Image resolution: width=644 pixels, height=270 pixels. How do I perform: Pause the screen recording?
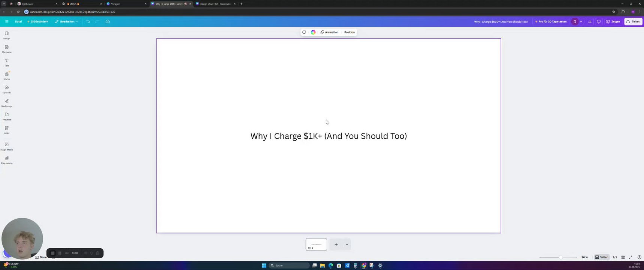click(60, 253)
